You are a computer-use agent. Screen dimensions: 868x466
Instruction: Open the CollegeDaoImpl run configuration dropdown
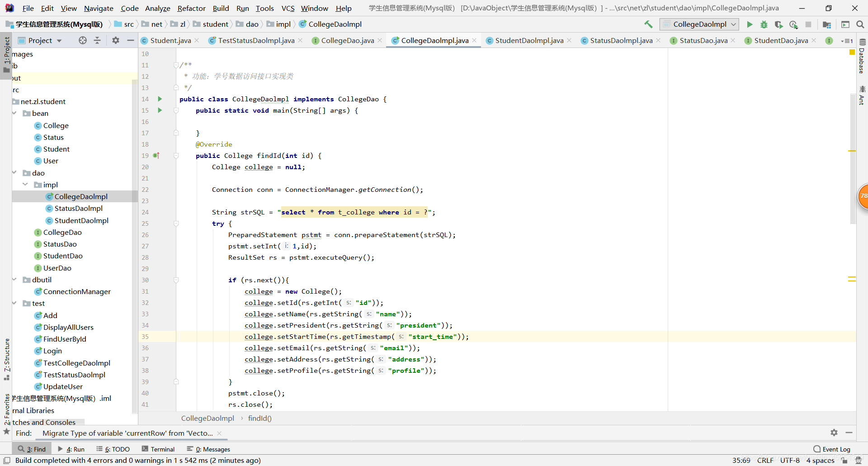pyautogui.click(x=699, y=24)
